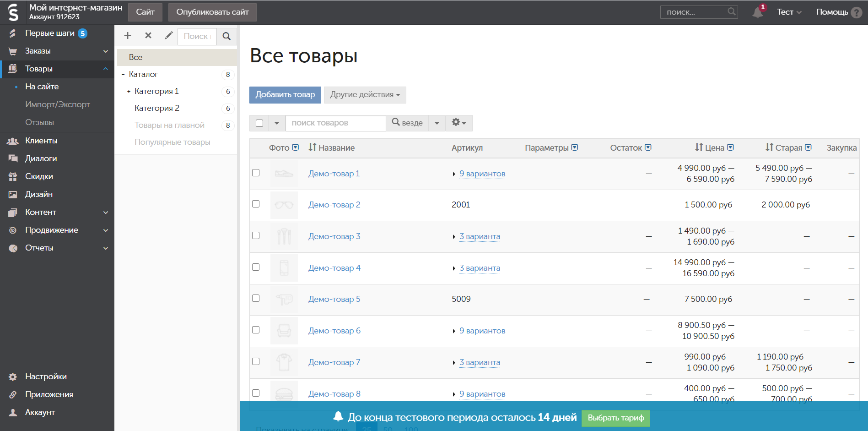Check the box for Демо-товар 1
This screenshot has height=431, width=868.
[256, 173]
